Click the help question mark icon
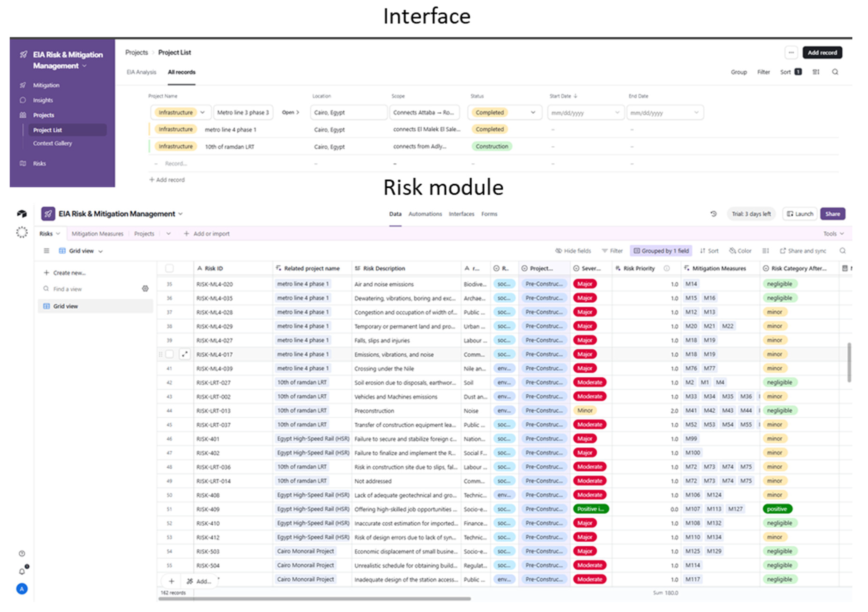 point(22,553)
